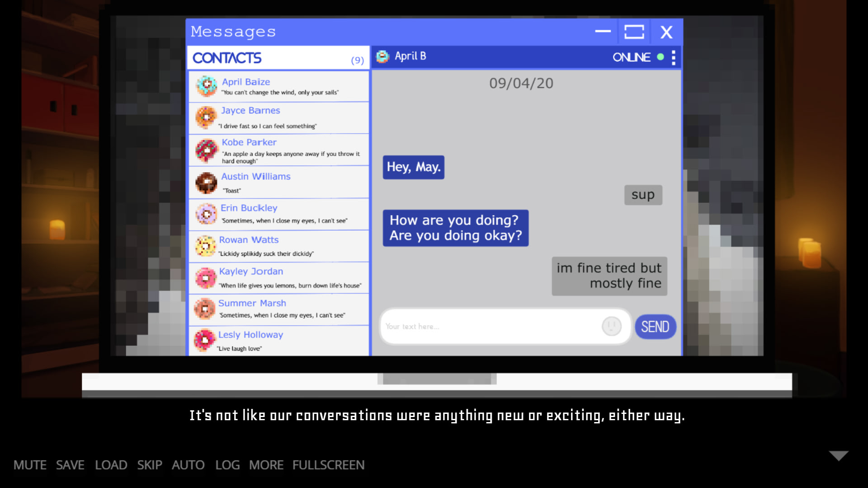Click Jayce Barnes' orange donut avatar

point(206,117)
